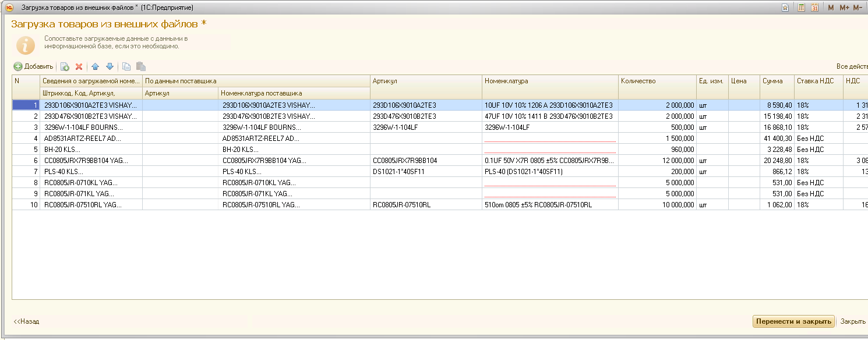Select row 7 with PLS-40 KLS
This screenshot has width=868, height=340.
(91, 172)
